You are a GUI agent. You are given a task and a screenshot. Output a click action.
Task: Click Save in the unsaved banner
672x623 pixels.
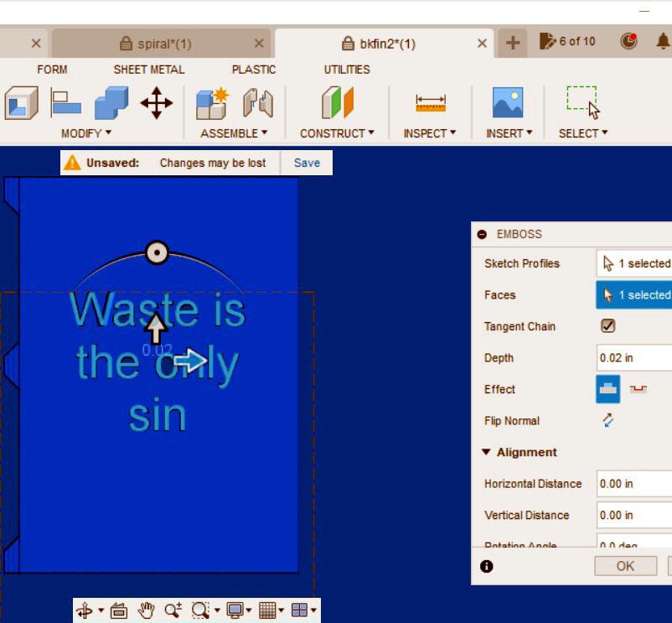point(307,163)
